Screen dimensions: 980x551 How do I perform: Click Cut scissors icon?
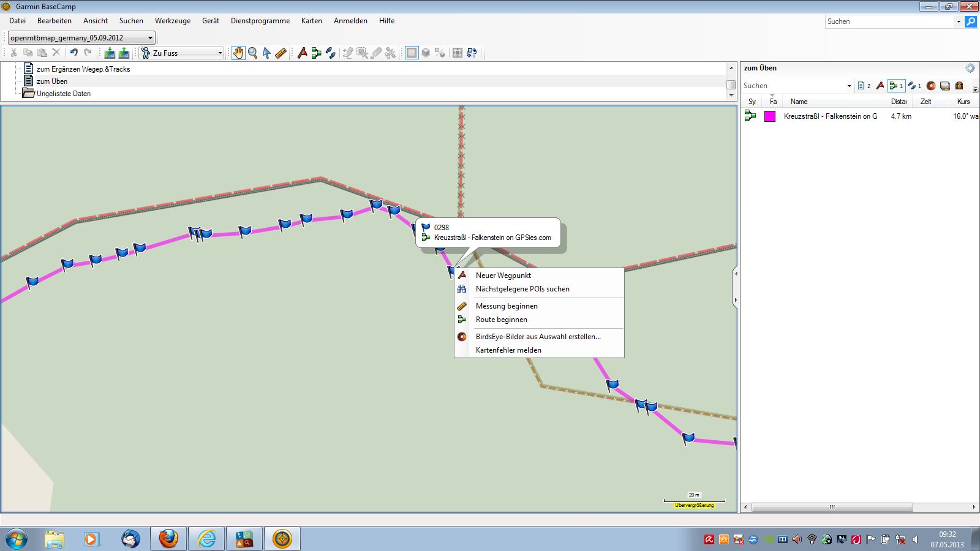14,53
